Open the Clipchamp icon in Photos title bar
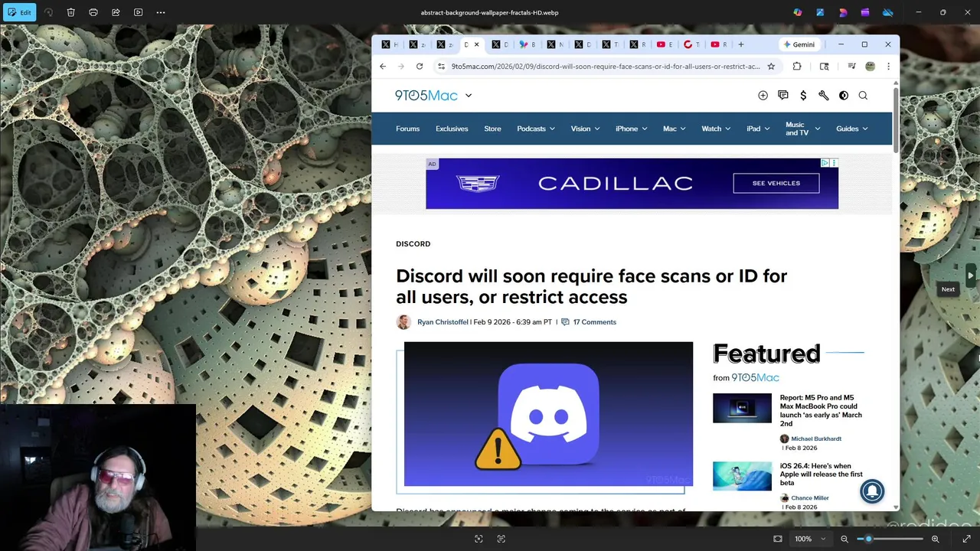The width and height of the screenshot is (980, 551). click(865, 12)
